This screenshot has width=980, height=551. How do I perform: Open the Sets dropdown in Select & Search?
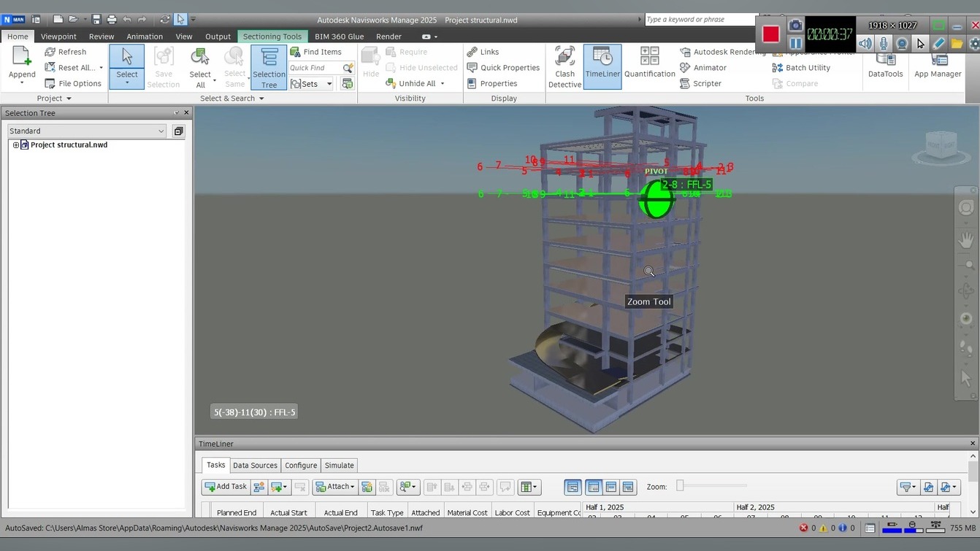329,83
